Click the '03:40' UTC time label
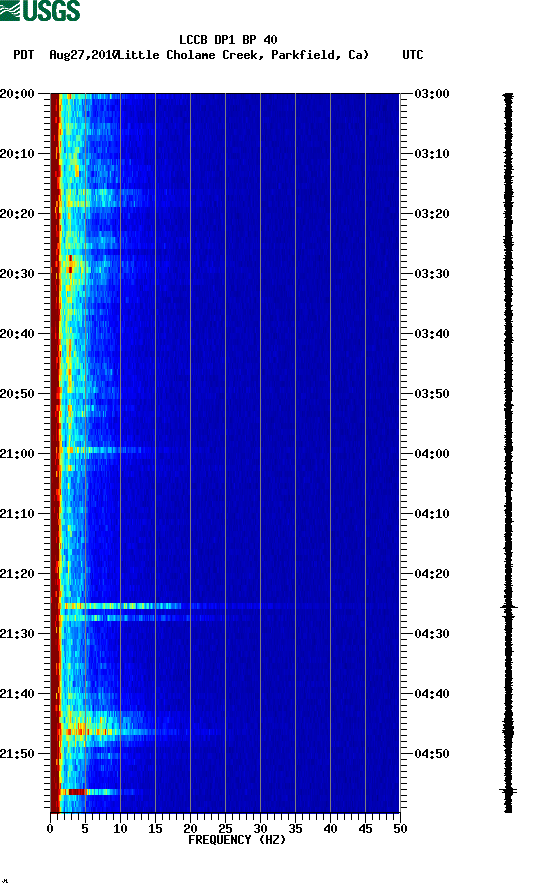 point(432,333)
